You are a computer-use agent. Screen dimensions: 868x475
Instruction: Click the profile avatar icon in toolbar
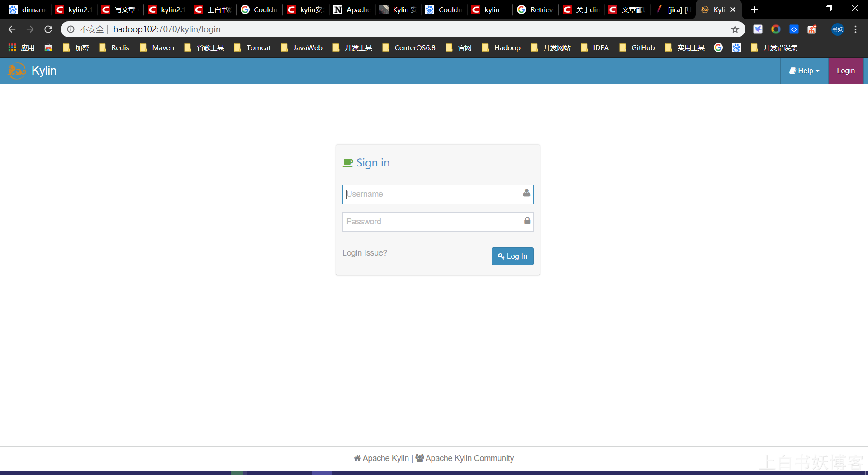click(838, 29)
